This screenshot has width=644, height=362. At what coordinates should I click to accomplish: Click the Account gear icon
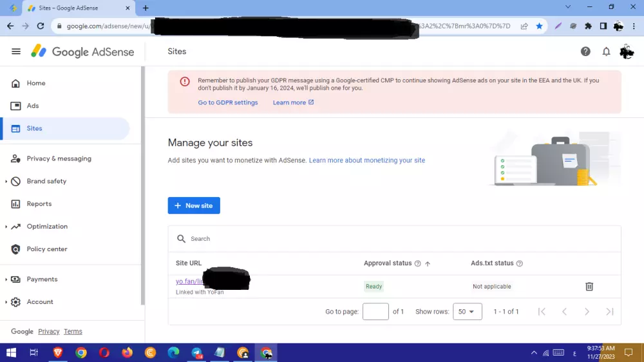[x=15, y=302]
